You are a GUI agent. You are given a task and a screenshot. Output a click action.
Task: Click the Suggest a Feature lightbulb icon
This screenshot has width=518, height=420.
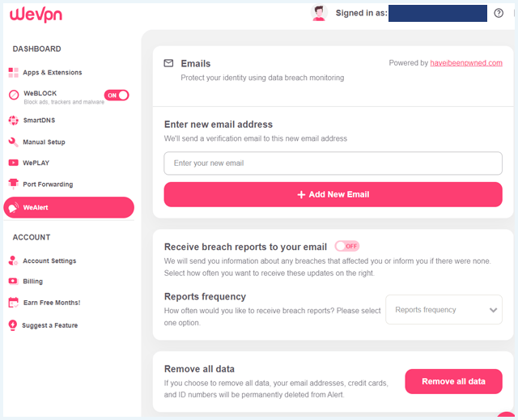[x=13, y=325]
